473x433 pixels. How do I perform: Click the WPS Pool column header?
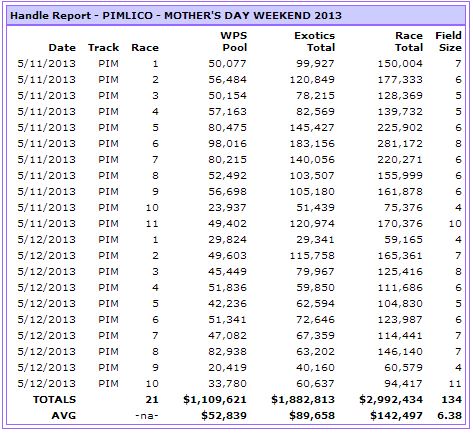pyautogui.click(x=234, y=42)
